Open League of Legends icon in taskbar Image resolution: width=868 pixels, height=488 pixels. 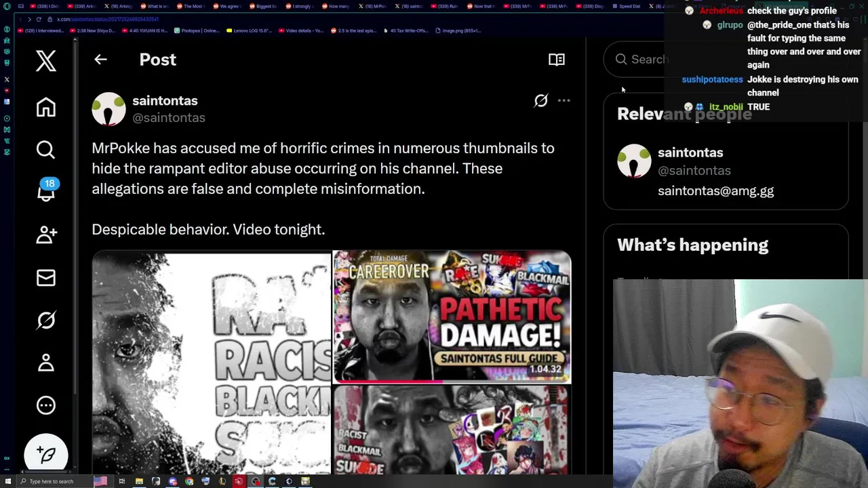click(222, 481)
